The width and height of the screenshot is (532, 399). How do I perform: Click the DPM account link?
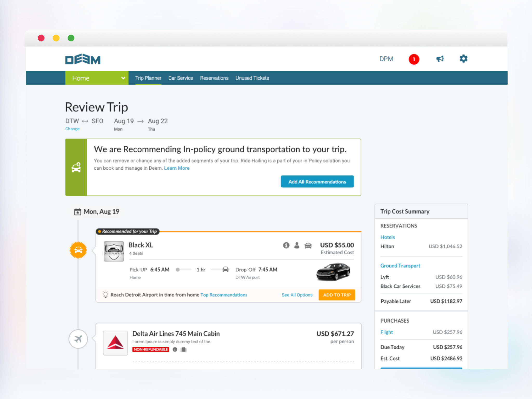(386, 59)
